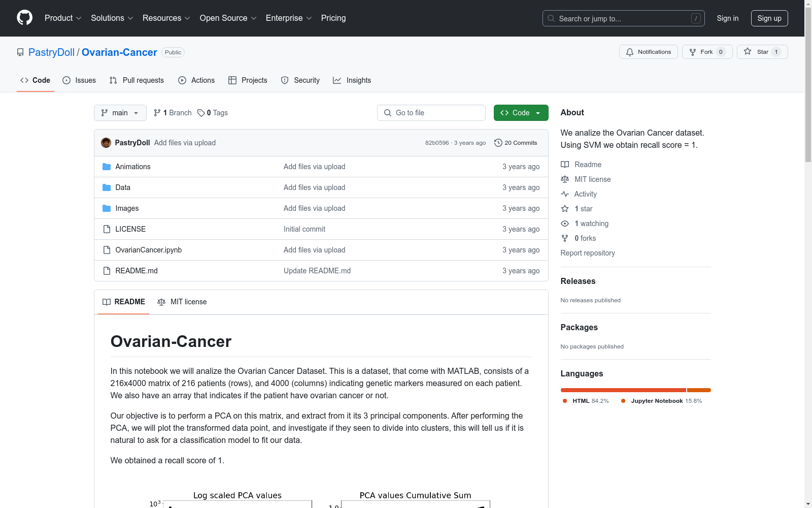Open the Security tab

[x=300, y=80]
